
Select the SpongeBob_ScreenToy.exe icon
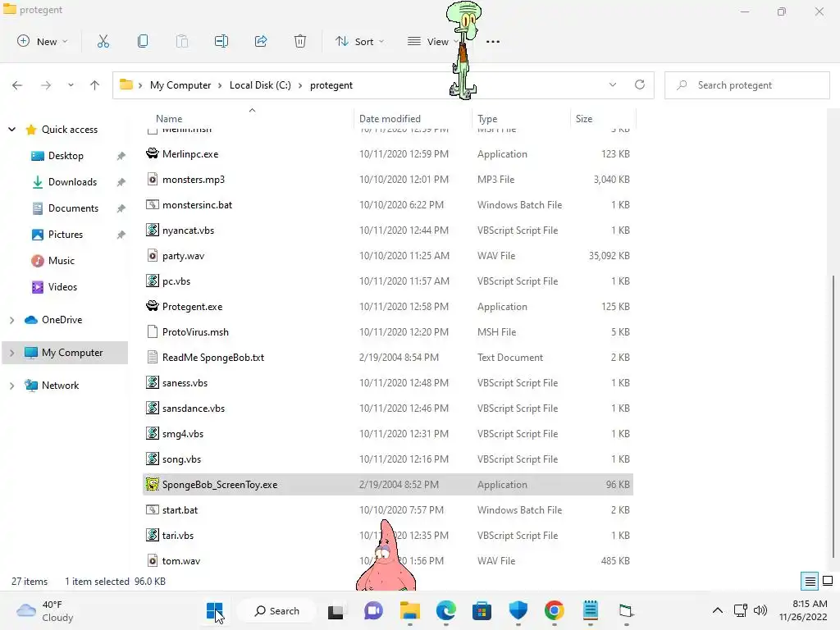click(x=153, y=484)
